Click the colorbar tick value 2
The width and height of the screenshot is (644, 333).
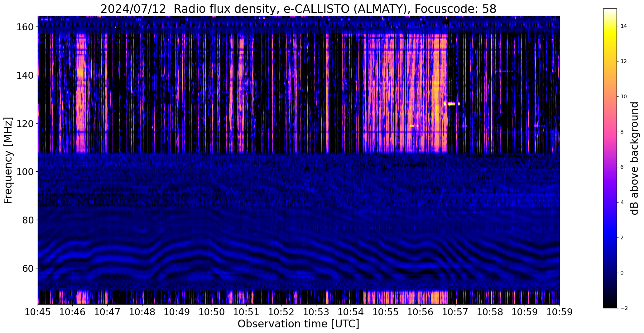[622, 238]
